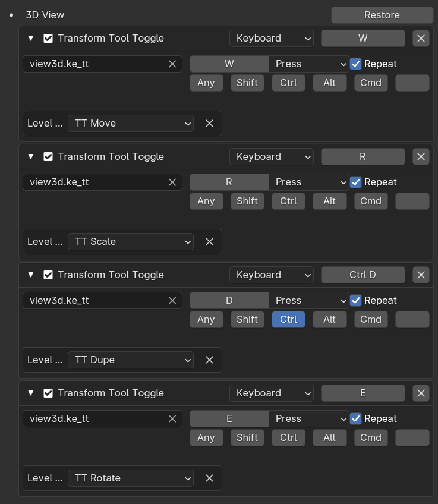Click empty key modifier slot in W entry
Screen dimensions: 438x504
(x=412, y=83)
